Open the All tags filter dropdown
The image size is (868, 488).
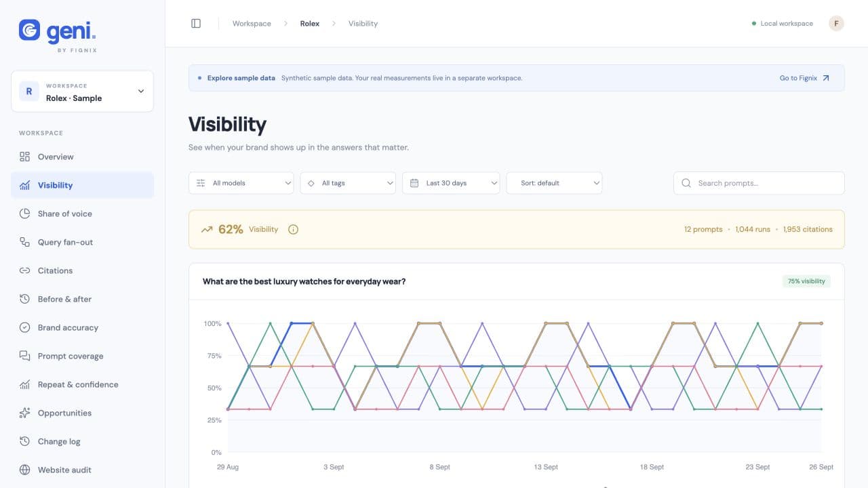coord(348,183)
